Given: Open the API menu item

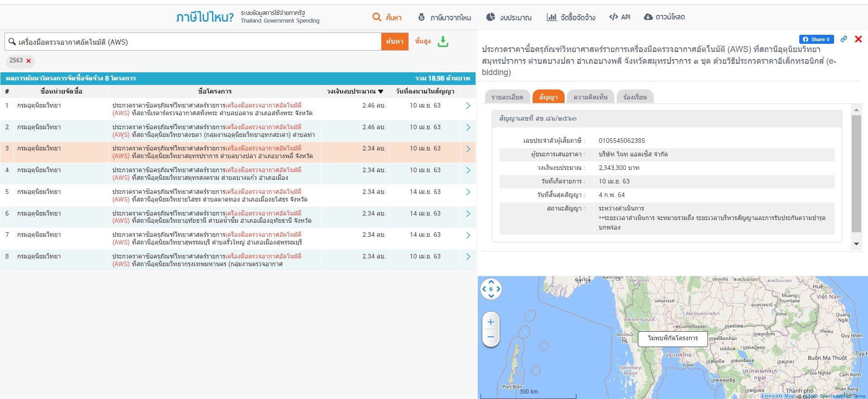Looking at the screenshot, I should 620,17.
